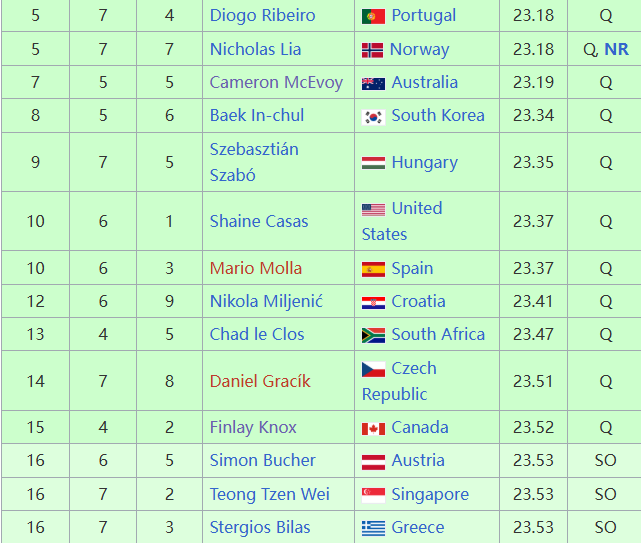Visit the Chad le Clos article
This screenshot has height=543, width=641.
[257, 334]
